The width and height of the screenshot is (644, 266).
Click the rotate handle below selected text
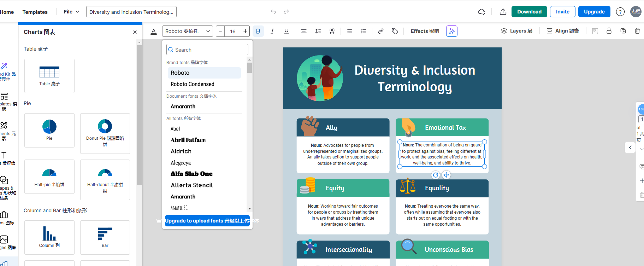(x=436, y=175)
